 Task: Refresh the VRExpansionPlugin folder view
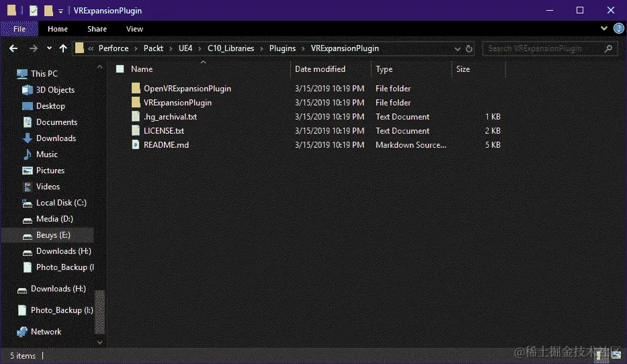469,49
